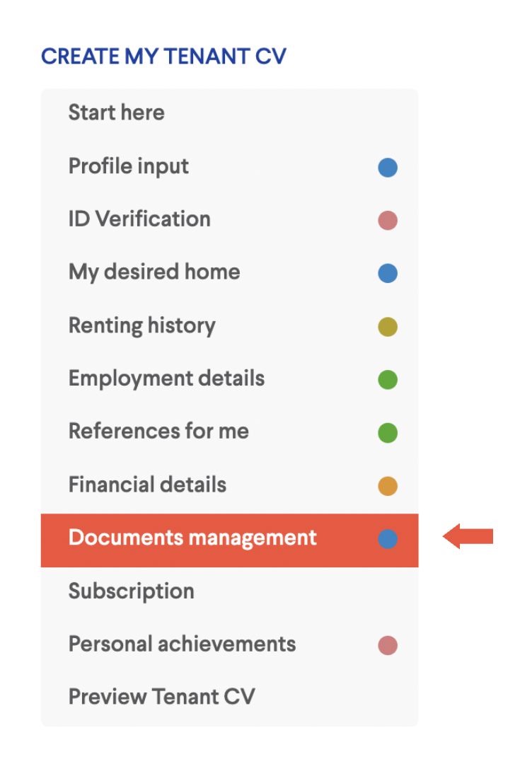
Task: Open the Financial details item
Action: point(229,485)
